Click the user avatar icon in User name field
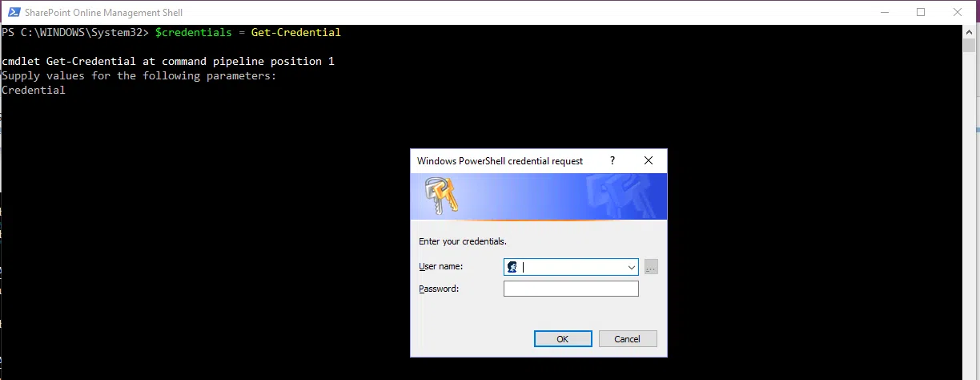The image size is (980, 380). pyautogui.click(x=512, y=267)
